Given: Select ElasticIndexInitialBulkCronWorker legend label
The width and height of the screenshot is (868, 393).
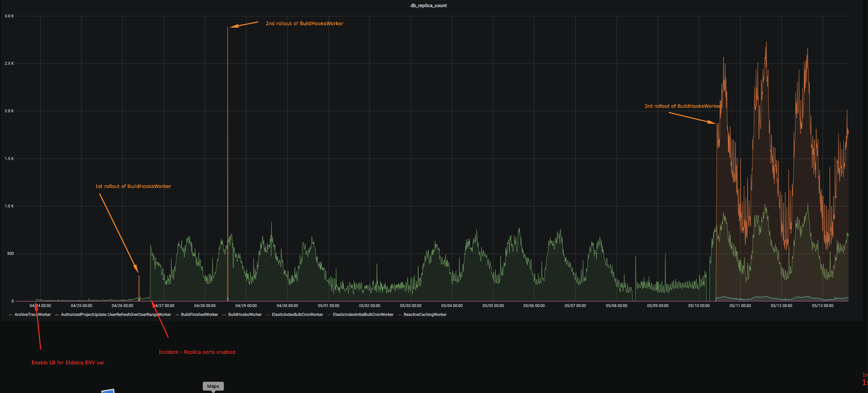Looking at the screenshot, I should click(x=363, y=314).
